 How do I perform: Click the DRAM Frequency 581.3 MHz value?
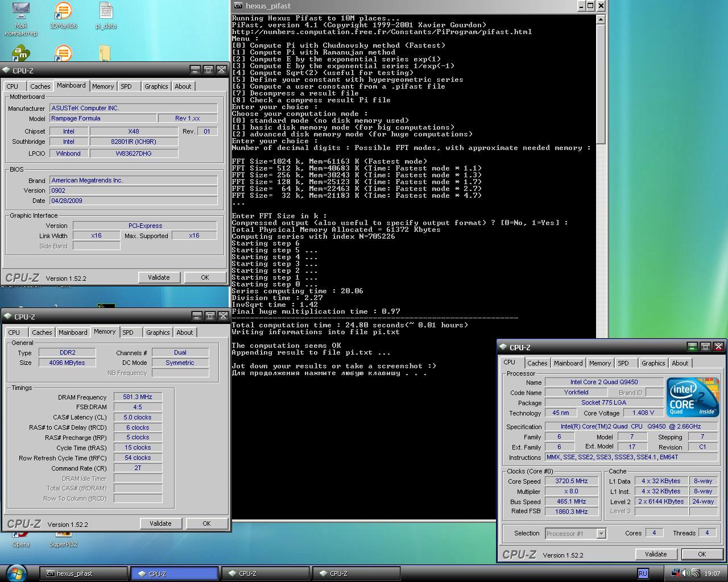(x=138, y=397)
